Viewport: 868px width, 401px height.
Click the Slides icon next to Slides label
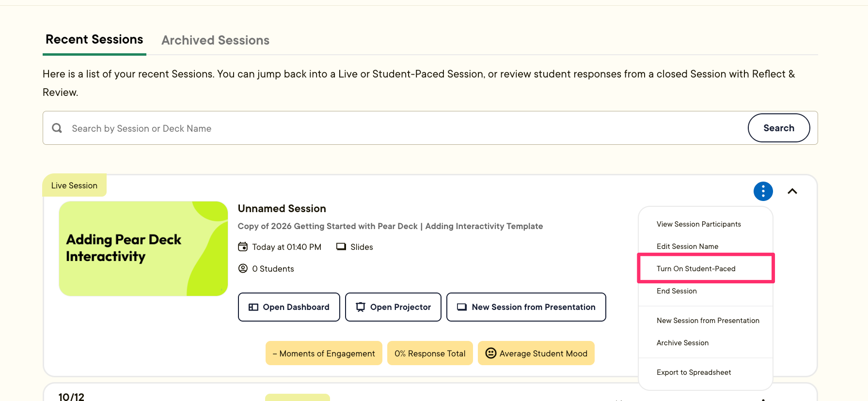pos(341,247)
